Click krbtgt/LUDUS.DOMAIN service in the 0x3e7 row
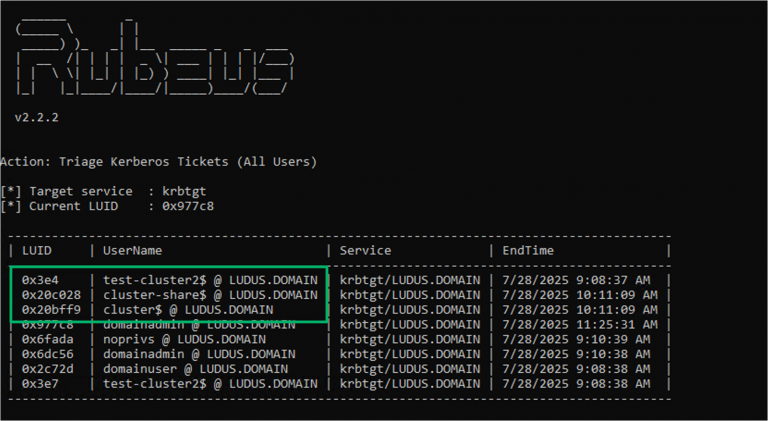Viewport: 768px width, 421px height. pyautogui.click(x=410, y=384)
